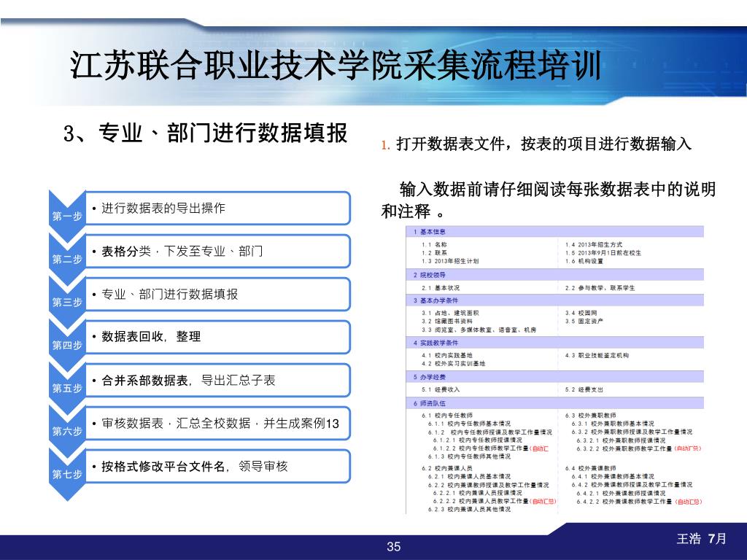The height and width of the screenshot is (560, 747).
Task: Open the 6.2.3 校内兼课人员其他情况 entry
Action: pos(469,509)
